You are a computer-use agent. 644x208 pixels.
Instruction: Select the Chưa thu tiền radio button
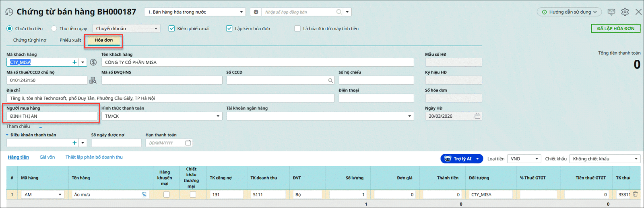[x=10, y=29]
